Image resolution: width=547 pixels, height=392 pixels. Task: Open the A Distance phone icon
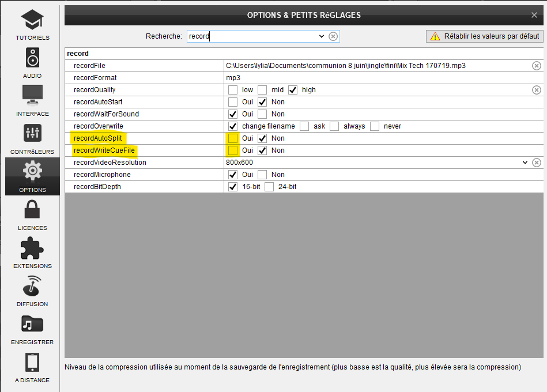pos(32,362)
